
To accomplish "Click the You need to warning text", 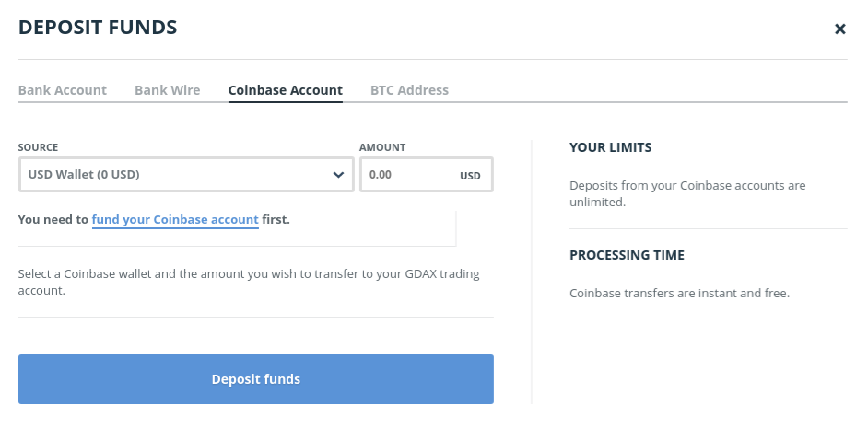I will pos(154,219).
